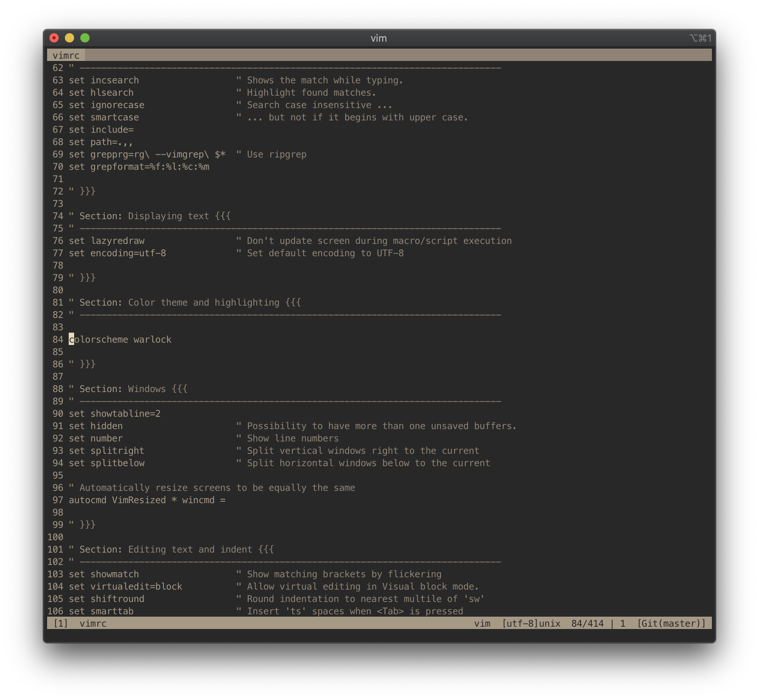Click the green zoom window button
Viewport: 759px width, 700px height.
(x=85, y=38)
